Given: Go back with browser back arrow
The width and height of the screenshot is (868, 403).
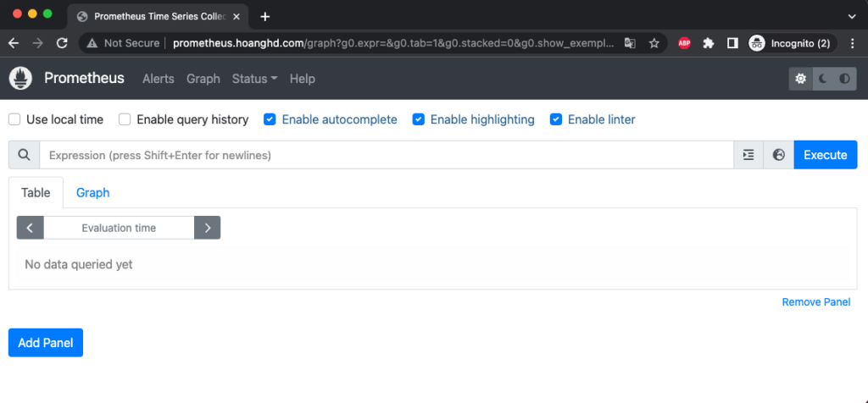Looking at the screenshot, I should coord(14,43).
